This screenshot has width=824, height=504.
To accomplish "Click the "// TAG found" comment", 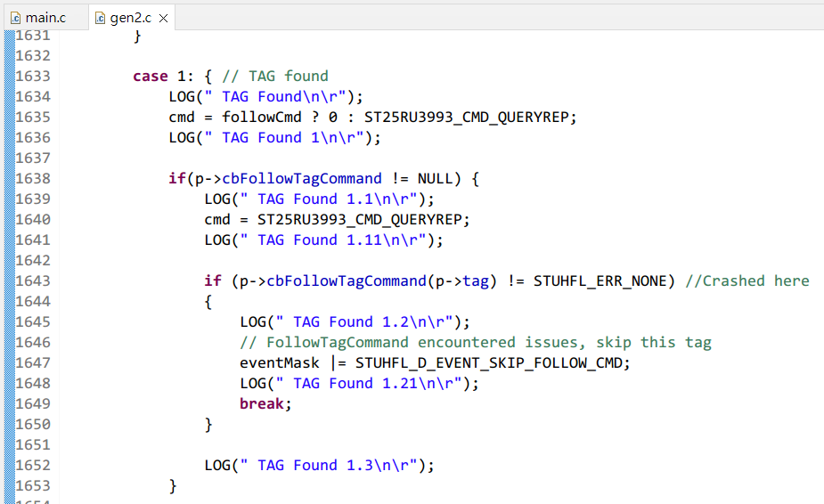I will tap(275, 77).
